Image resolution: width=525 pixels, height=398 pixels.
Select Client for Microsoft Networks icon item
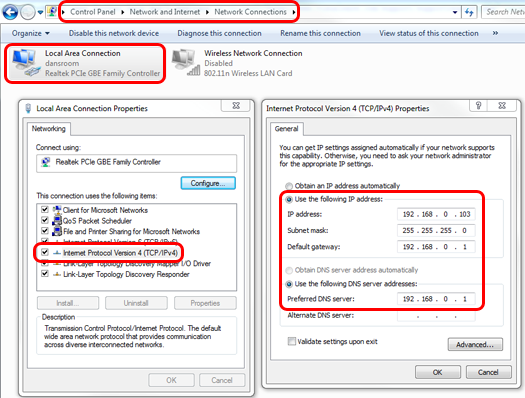57,210
